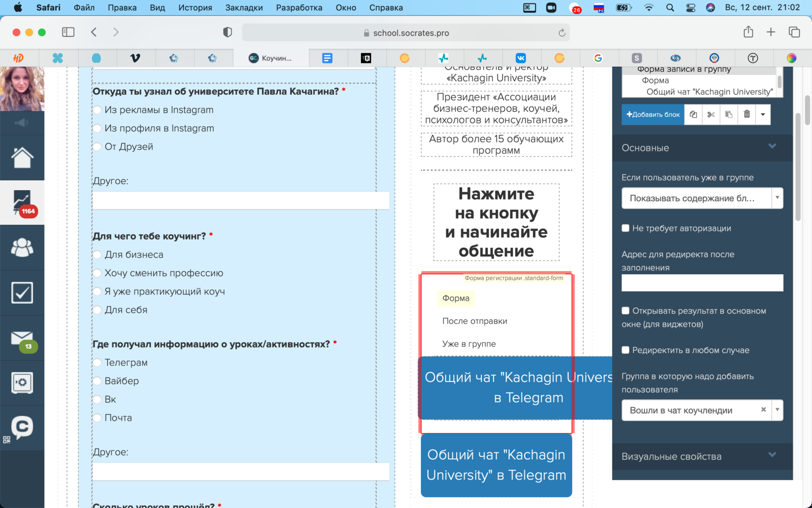Viewport: 812px width, 508px height.
Task: Open 'Показывать содержание бл...' dropdown
Action: pyautogui.click(x=702, y=198)
